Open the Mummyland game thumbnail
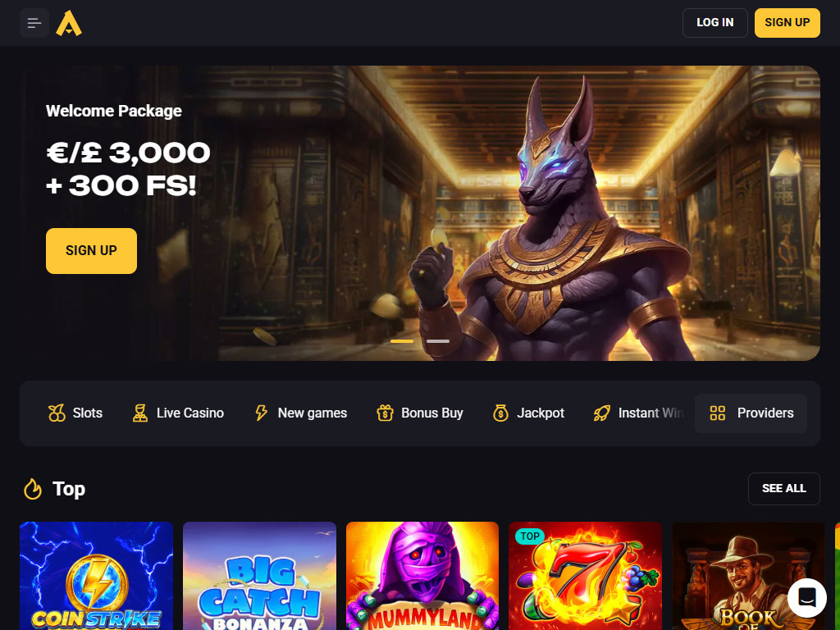Image resolution: width=840 pixels, height=630 pixels. tap(422, 576)
